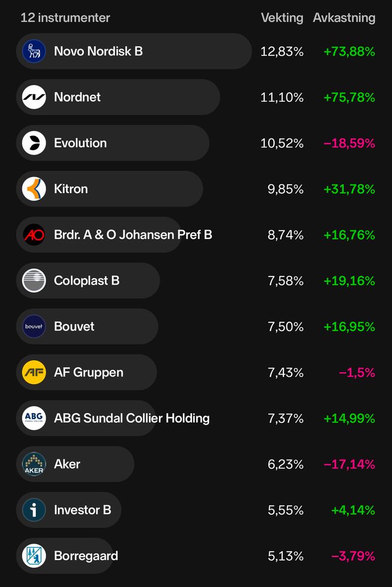Sort by the Avkastning column header
Image resolution: width=392 pixels, height=587 pixels.
point(344,18)
